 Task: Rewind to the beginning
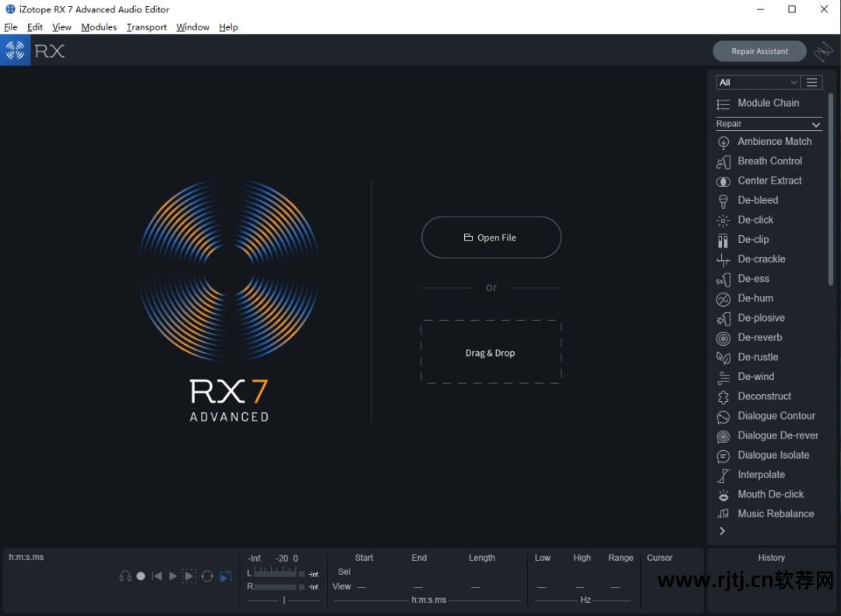coord(157,576)
